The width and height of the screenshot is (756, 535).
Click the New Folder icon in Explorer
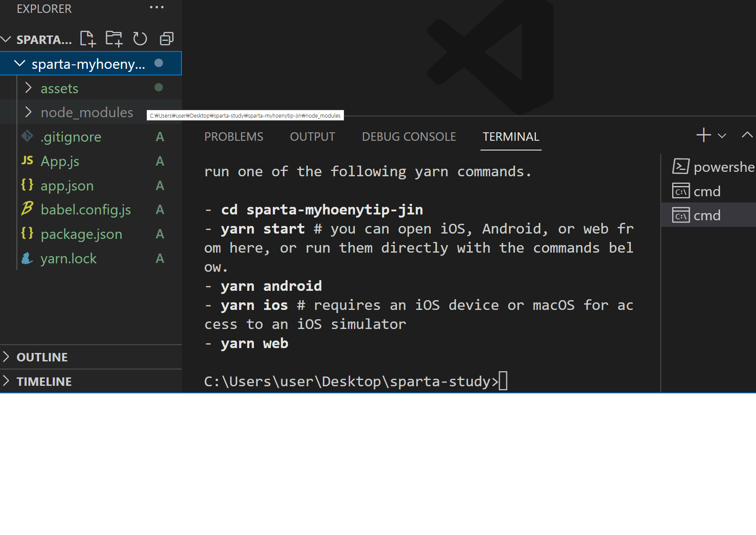pos(114,39)
